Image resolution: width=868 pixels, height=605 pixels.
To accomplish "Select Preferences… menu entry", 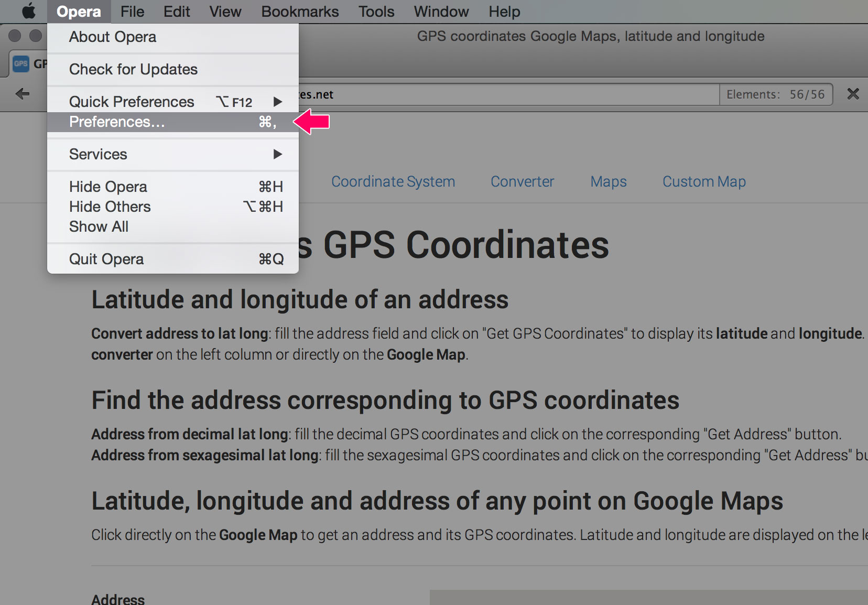I will 173,122.
